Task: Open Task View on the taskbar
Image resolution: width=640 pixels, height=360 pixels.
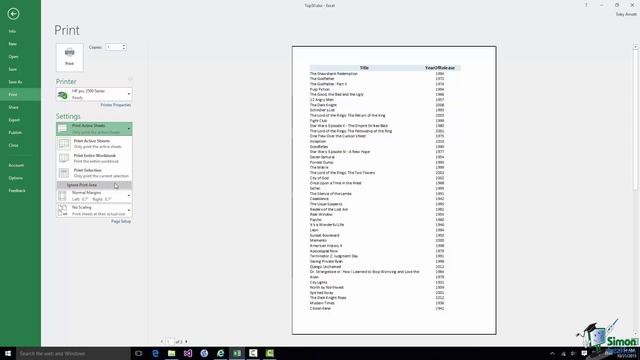Action: click(139, 353)
